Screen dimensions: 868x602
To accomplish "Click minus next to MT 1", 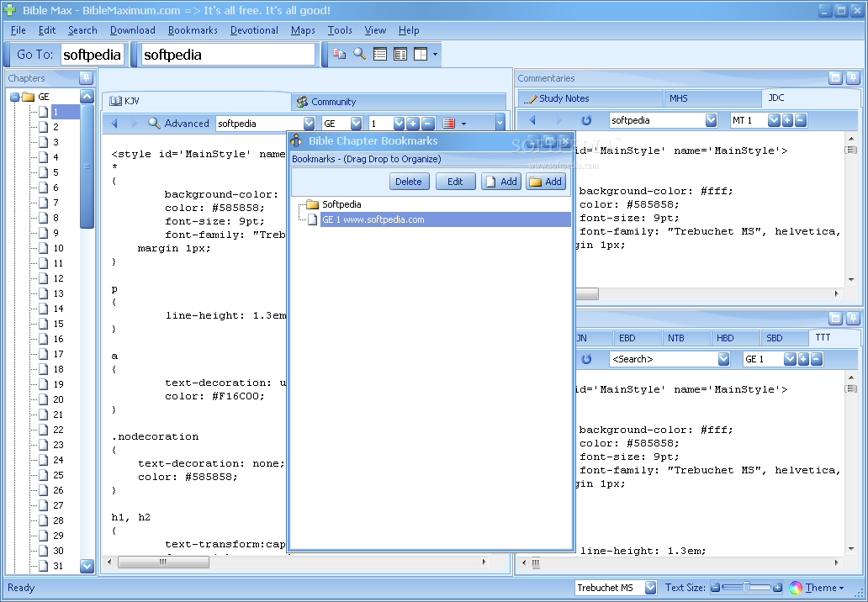I will click(x=801, y=120).
